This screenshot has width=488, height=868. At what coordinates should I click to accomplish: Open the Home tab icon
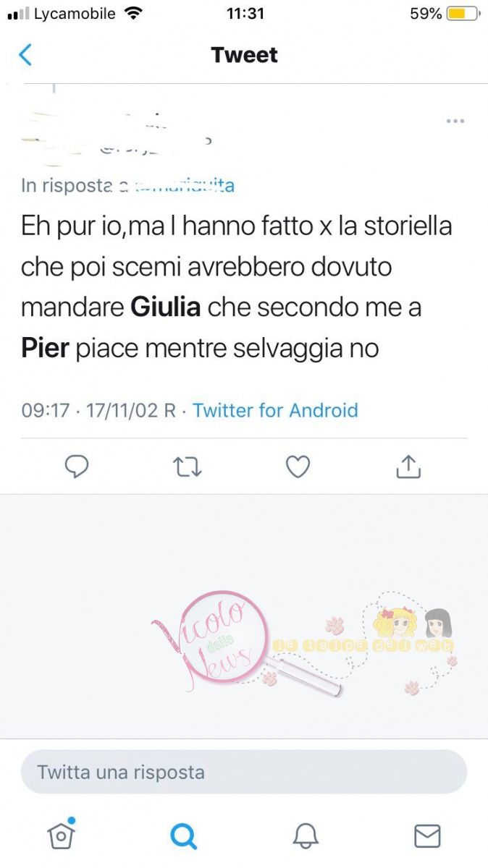click(x=62, y=835)
